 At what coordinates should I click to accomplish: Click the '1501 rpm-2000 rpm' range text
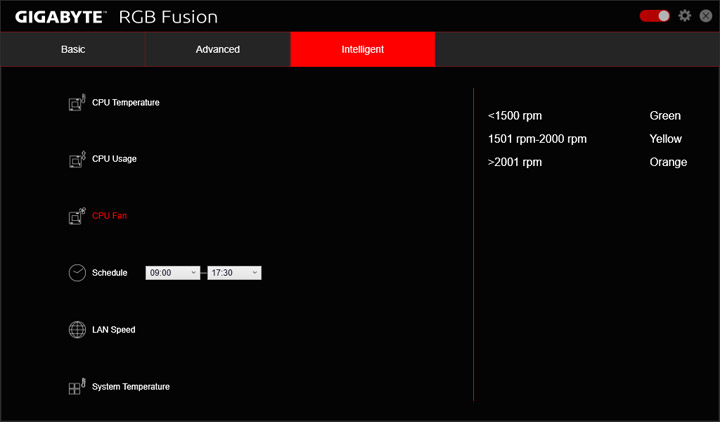pyautogui.click(x=537, y=139)
